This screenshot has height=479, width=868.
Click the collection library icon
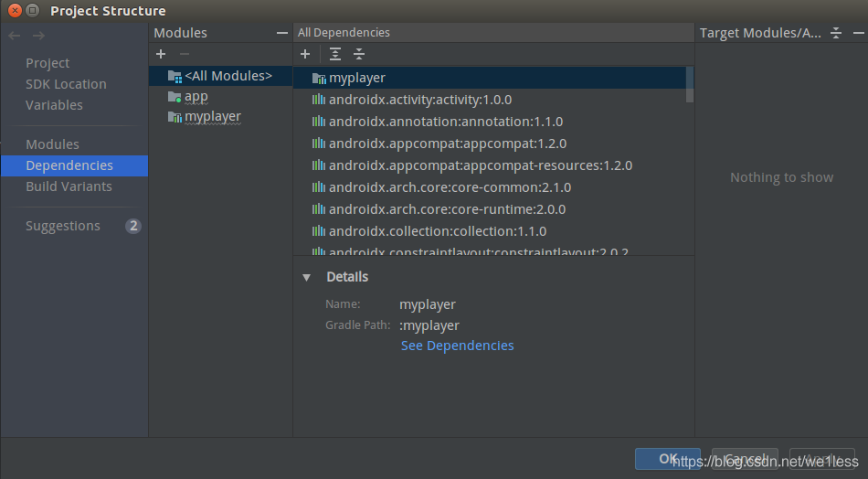[x=318, y=231]
